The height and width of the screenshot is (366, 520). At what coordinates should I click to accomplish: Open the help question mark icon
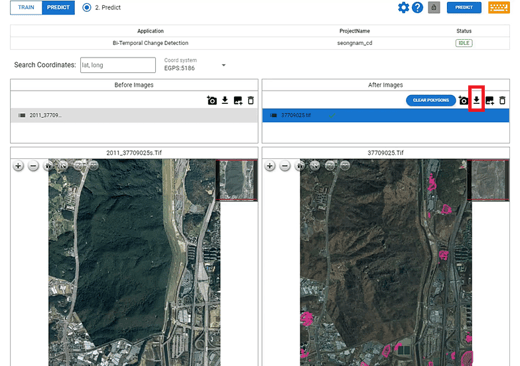(417, 7)
